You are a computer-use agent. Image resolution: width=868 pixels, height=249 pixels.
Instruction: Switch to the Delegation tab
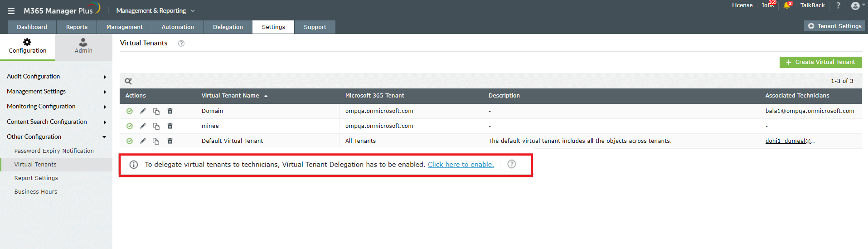pyautogui.click(x=228, y=27)
